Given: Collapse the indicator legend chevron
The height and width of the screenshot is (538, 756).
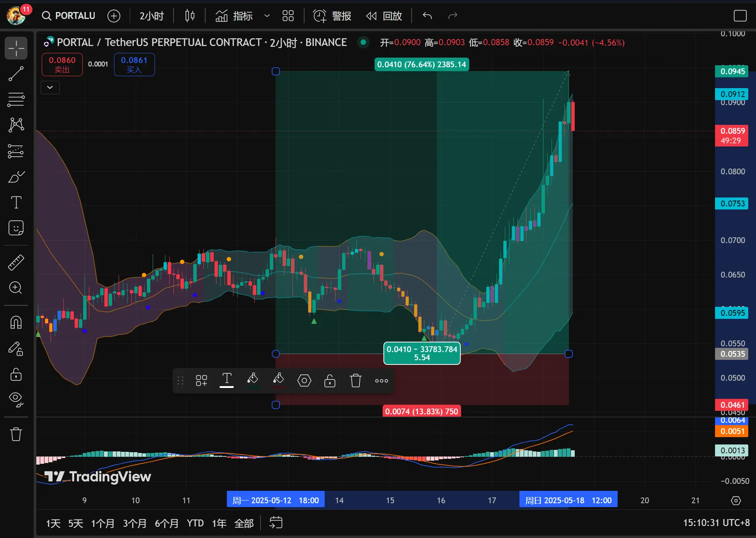Looking at the screenshot, I should coord(50,87).
